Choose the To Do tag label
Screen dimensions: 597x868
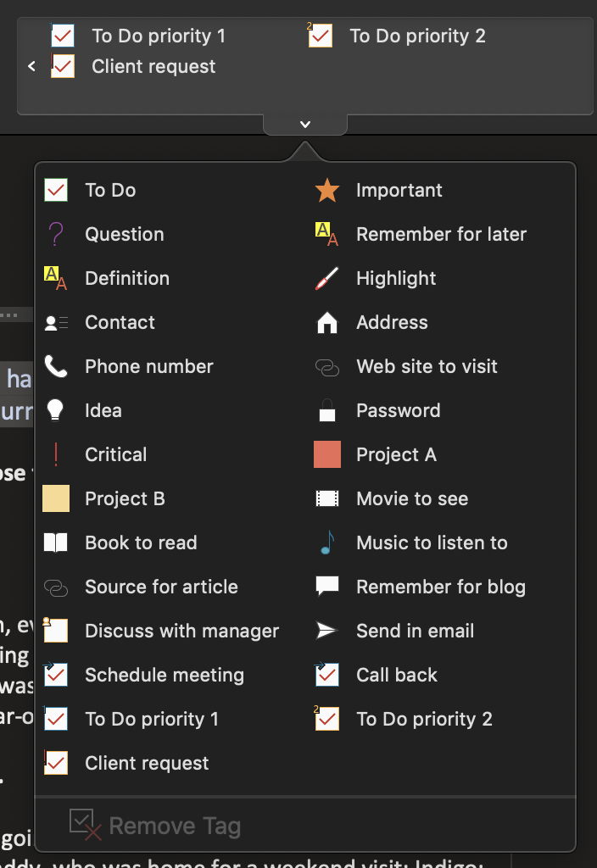point(110,190)
